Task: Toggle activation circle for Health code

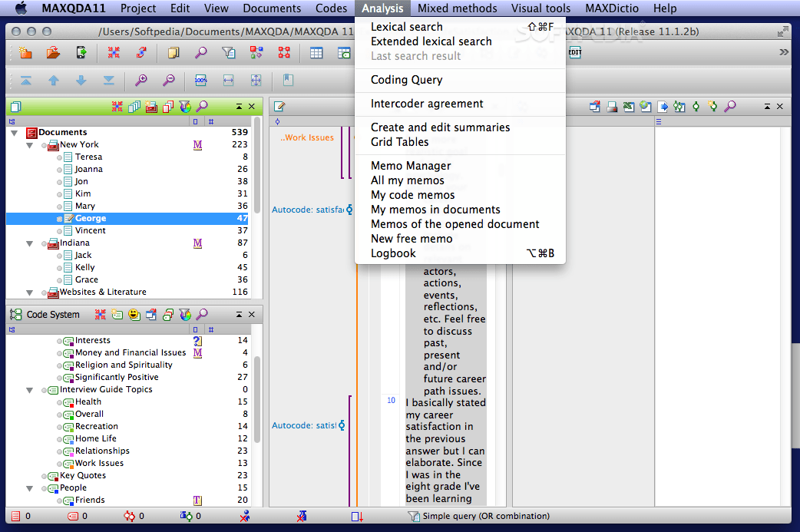Action: [59, 402]
